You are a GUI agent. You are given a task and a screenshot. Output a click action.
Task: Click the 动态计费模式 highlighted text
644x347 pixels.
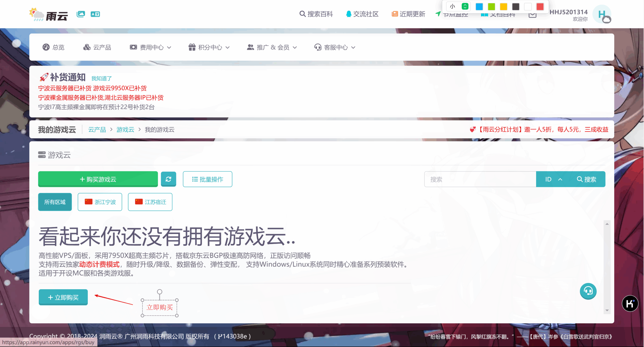99,264
